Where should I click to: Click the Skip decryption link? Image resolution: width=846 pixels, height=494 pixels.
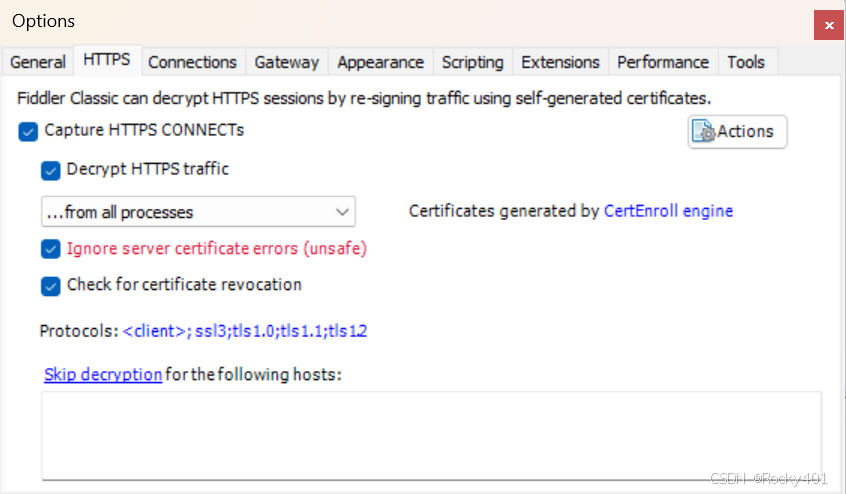pos(103,374)
